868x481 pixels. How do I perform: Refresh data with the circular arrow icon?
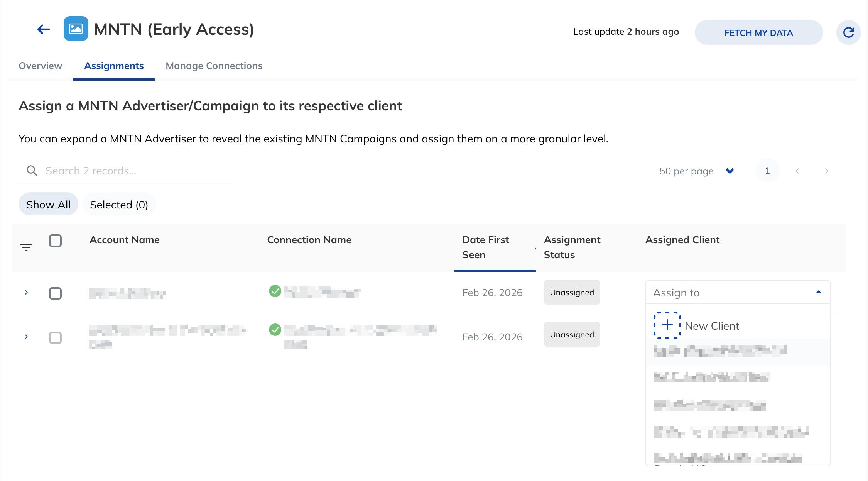(x=848, y=32)
